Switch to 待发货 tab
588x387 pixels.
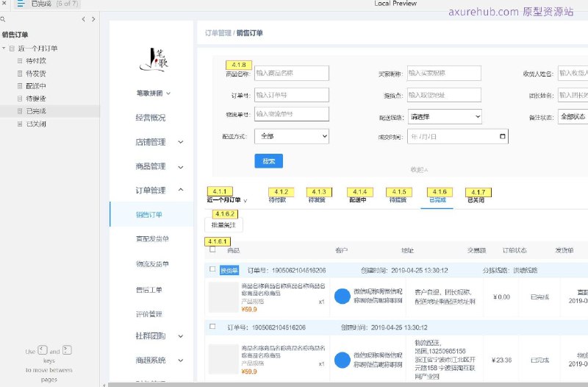tap(317, 199)
